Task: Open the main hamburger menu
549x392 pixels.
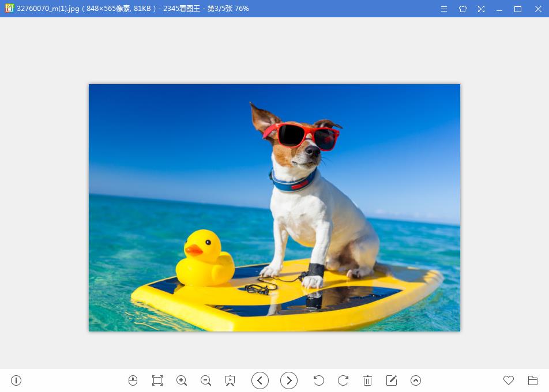Action: point(443,9)
